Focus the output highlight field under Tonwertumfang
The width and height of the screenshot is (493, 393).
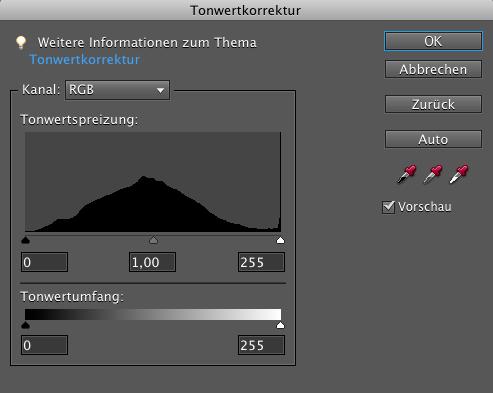(261, 345)
